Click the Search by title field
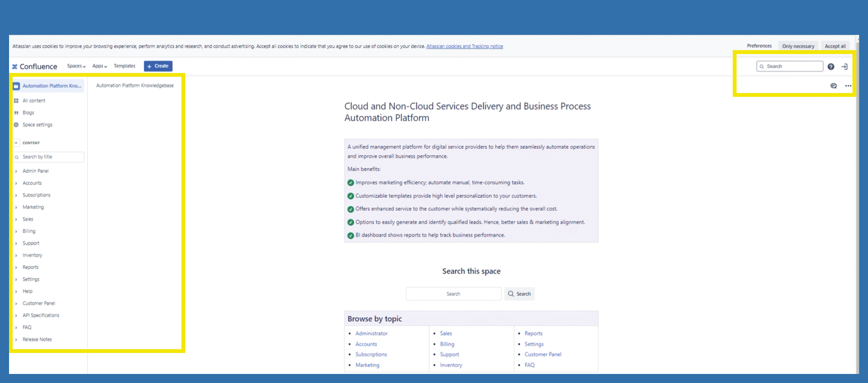 (x=50, y=157)
